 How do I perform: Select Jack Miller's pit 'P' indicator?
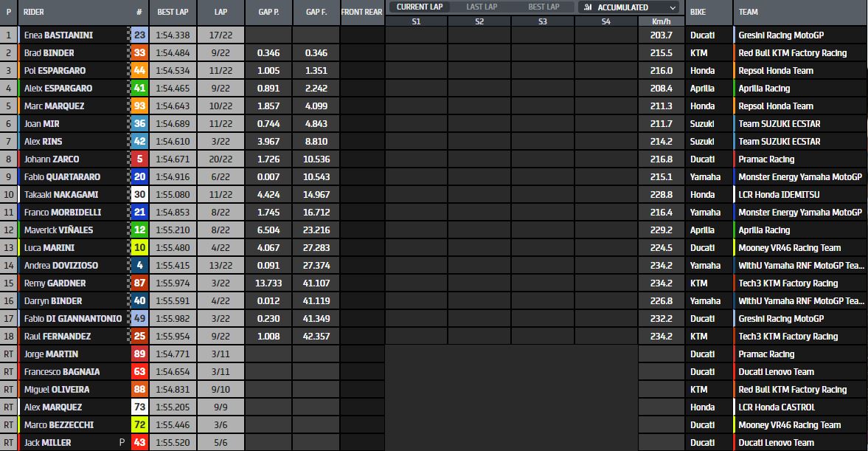pyautogui.click(x=122, y=443)
